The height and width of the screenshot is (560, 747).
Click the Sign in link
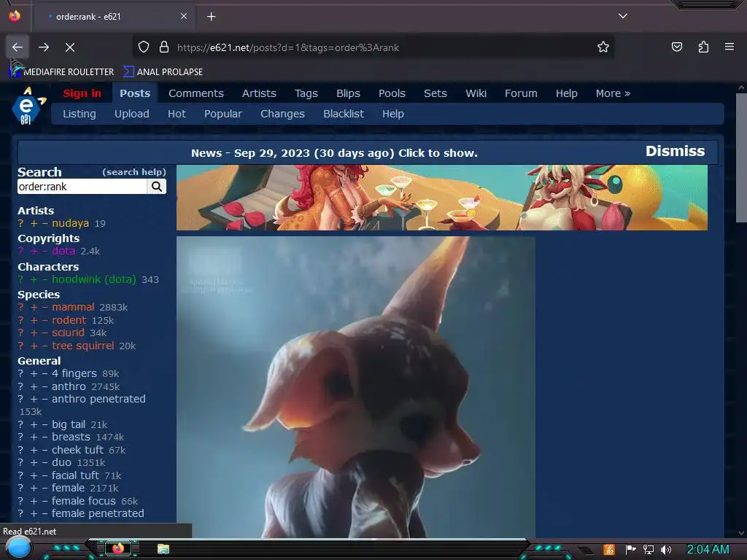click(x=82, y=93)
